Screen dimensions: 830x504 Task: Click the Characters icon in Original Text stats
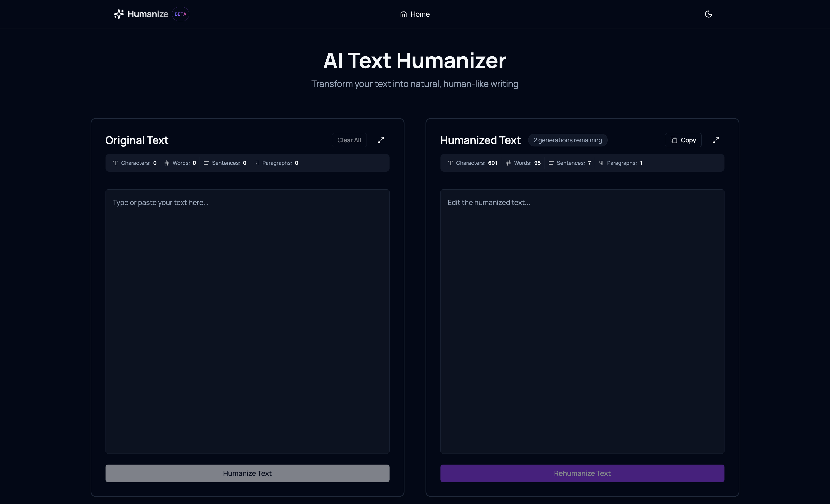click(116, 163)
